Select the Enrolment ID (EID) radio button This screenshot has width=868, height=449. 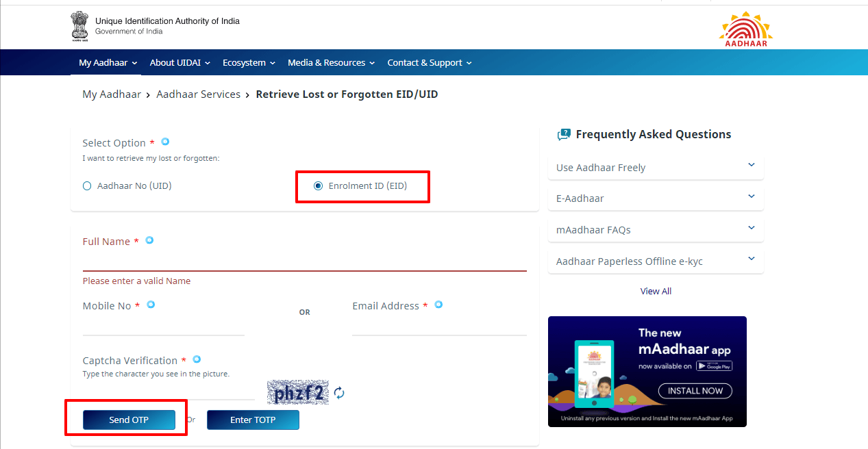tap(317, 185)
